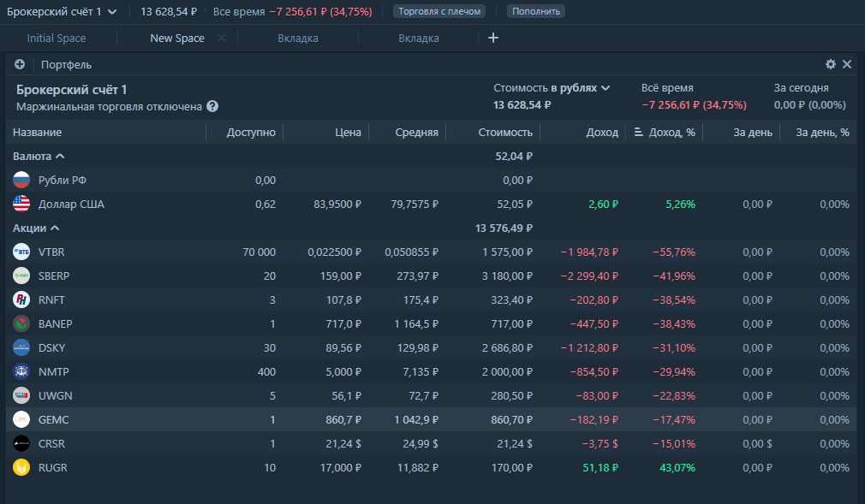
Task: Click the Пополнить button
Action: [535, 11]
